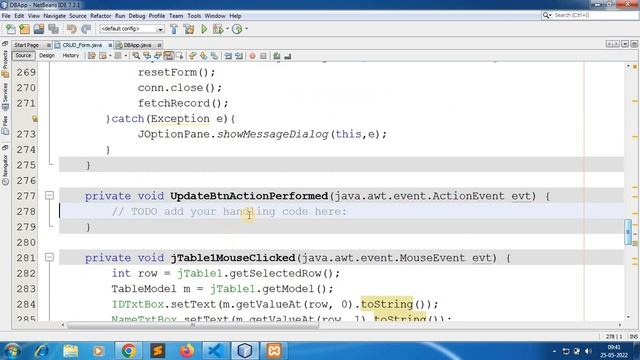Run the project with the green play icon
This screenshot has height=360, width=640.
204,29
